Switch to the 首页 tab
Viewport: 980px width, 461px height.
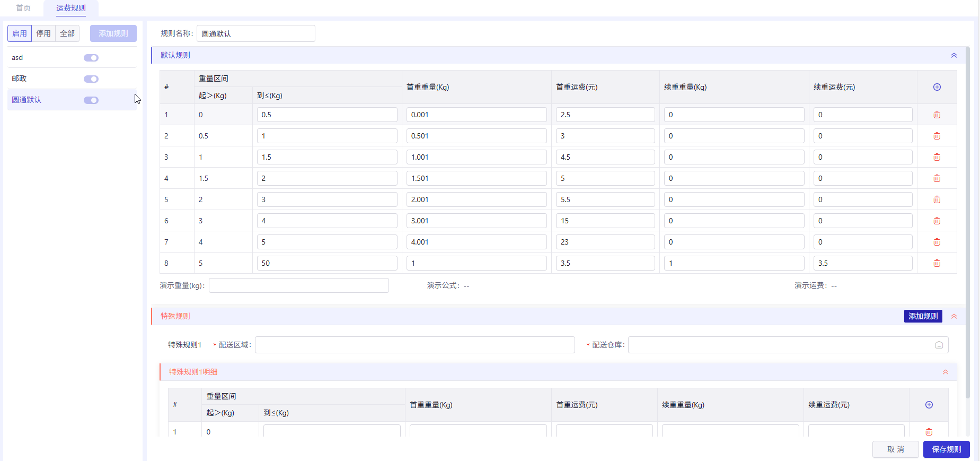tap(23, 8)
